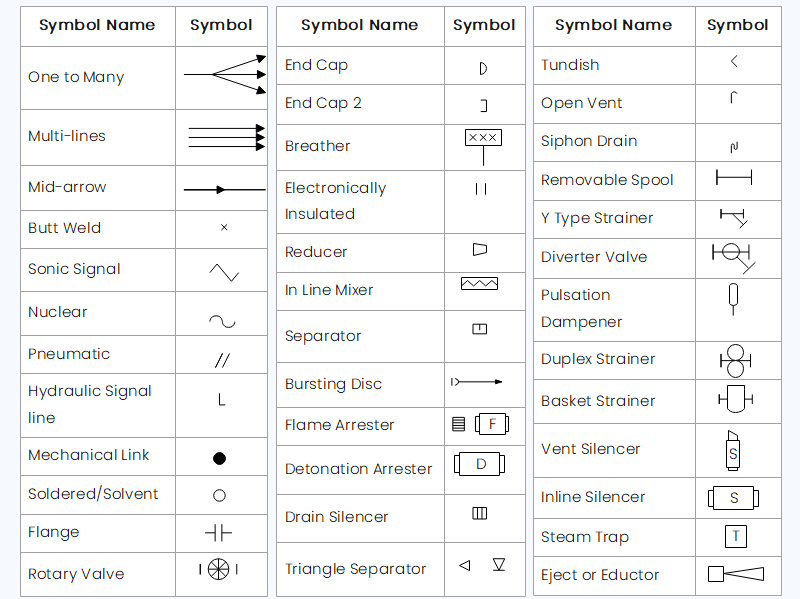
Task: Select the Steam Trap T symbol
Action: point(735,536)
